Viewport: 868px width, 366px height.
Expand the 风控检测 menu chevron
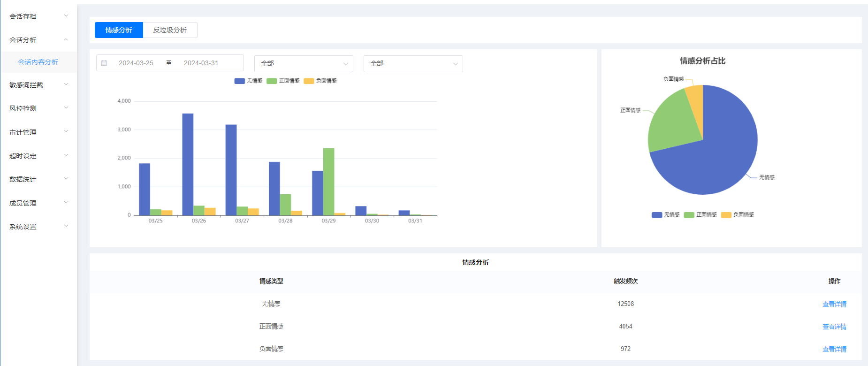pos(66,108)
